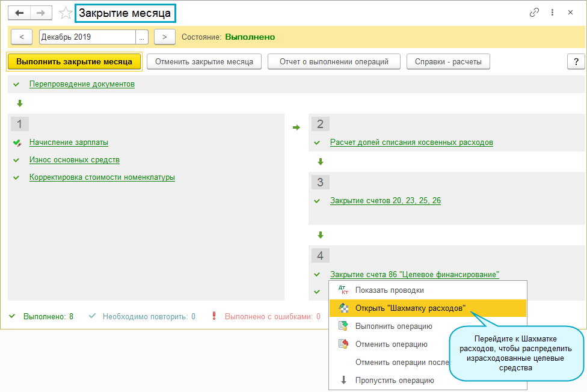The height and width of the screenshot is (392, 587).
Task: Select Открыть "Шахматку расходов" menu item
Action: 428,308
